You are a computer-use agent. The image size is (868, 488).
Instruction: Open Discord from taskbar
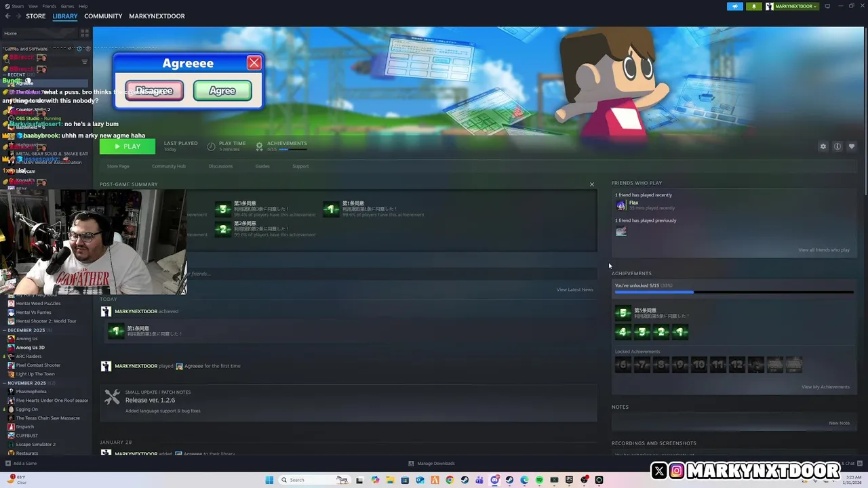[494, 480]
